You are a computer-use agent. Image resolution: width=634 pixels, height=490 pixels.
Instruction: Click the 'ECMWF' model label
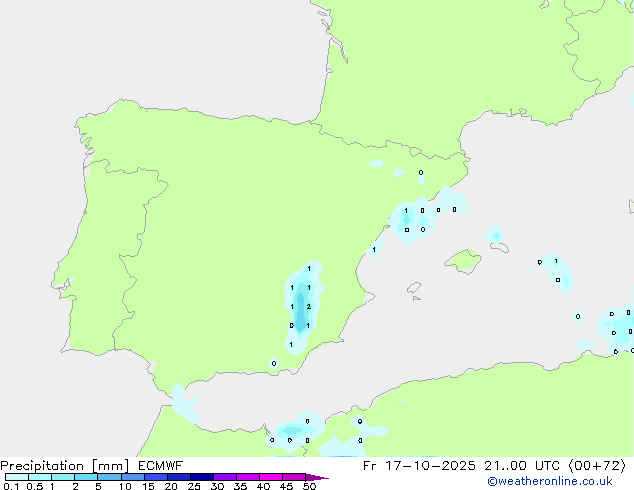tap(161, 466)
